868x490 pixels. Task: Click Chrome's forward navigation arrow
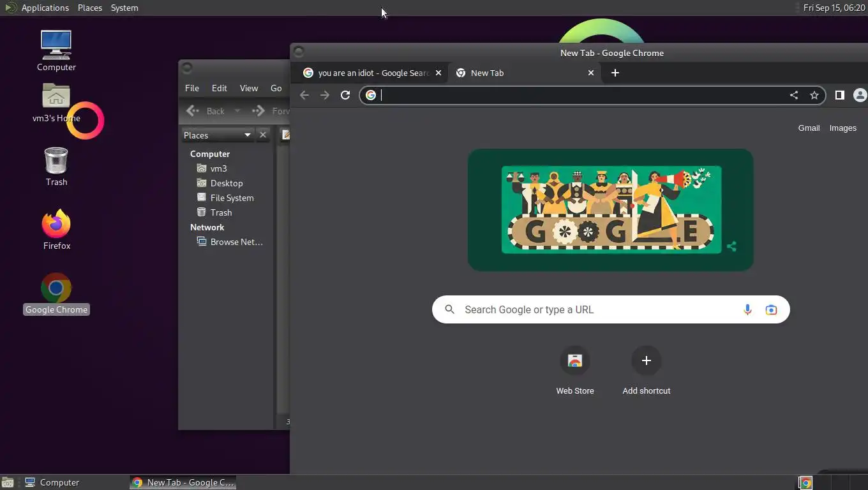pyautogui.click(x=325, y=95)
